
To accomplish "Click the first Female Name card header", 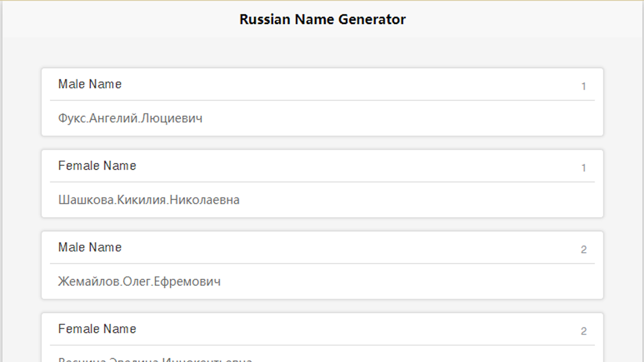I will 97,166.
